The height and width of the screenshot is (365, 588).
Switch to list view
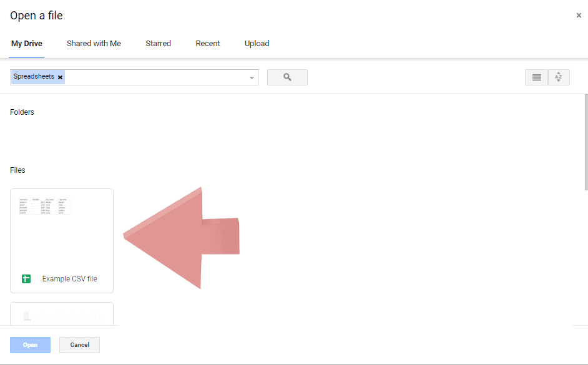click(536, 77)
